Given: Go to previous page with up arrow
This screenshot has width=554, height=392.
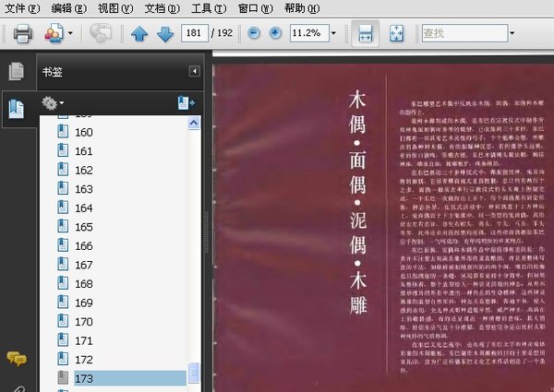Looking at the screenshot, I should coord(139,34).
